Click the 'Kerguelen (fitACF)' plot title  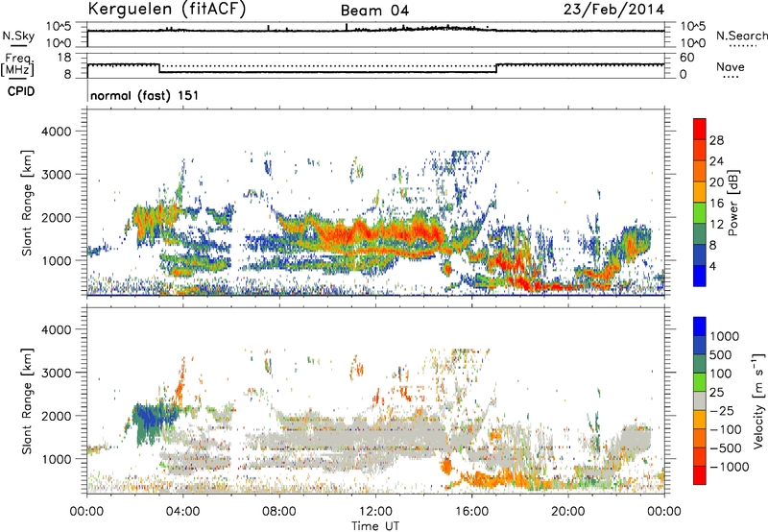(167, 10)
